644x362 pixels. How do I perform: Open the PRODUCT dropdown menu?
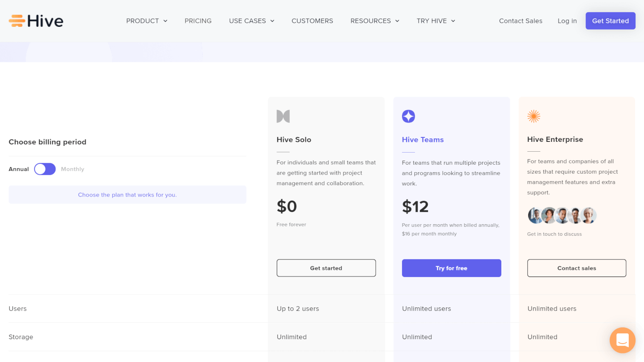point(147,21)
